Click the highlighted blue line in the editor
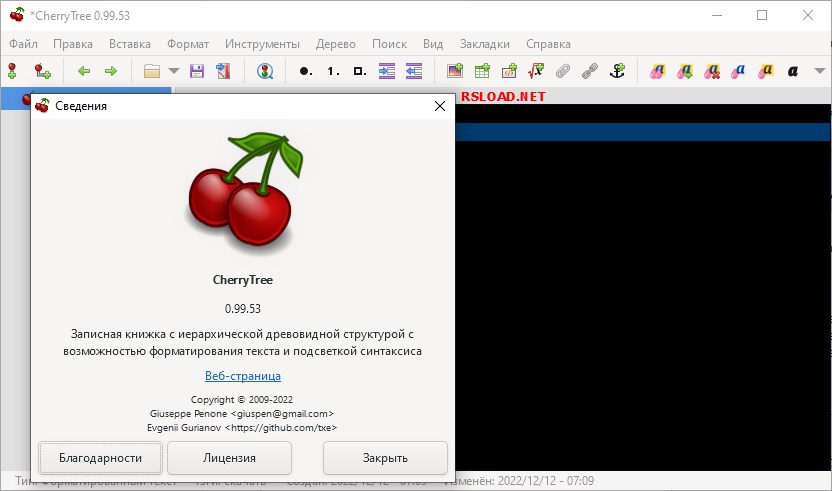The image size is (832, 491). click(643, 132)
